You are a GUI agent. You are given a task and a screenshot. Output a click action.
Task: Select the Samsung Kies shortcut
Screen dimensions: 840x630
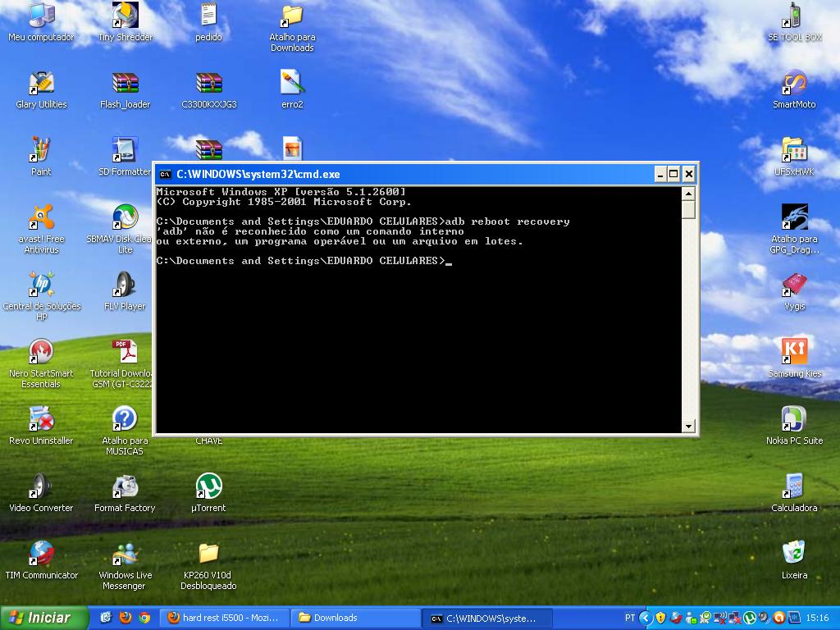[794, 358]
